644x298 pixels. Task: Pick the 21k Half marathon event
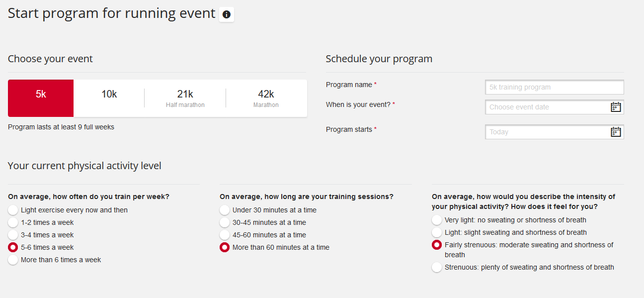pyautogui.click(x=185, y=98)
